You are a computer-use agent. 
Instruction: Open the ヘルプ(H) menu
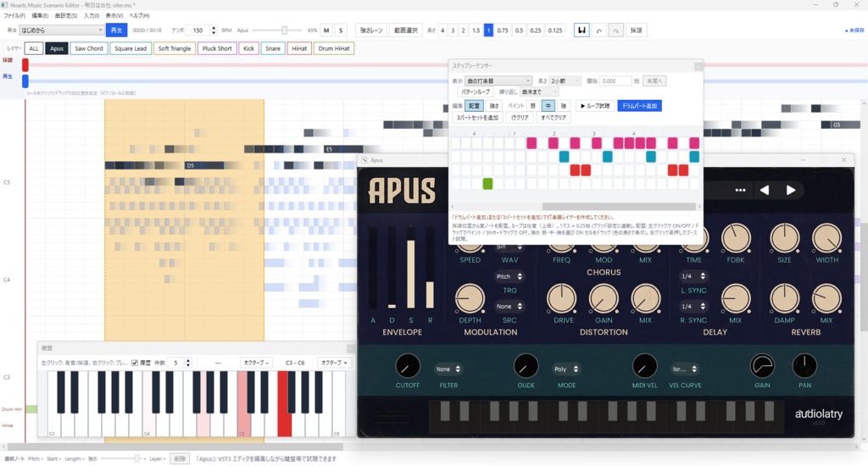pos(139,15)
